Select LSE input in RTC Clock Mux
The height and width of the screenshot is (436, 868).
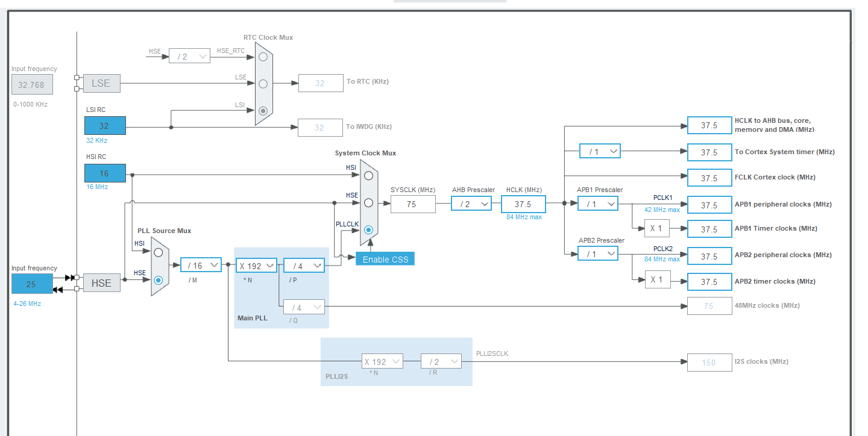(263, 84)
